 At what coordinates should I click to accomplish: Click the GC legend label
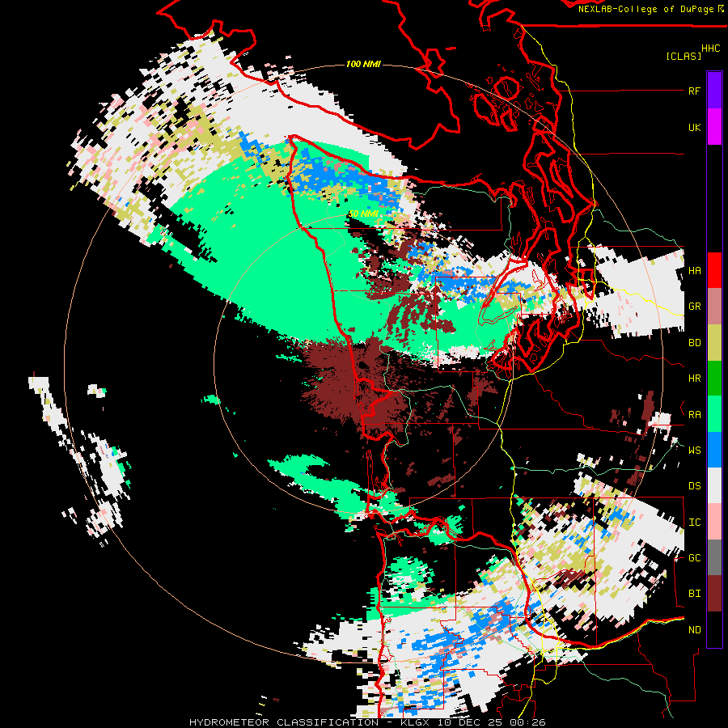[x=694, y=558]
